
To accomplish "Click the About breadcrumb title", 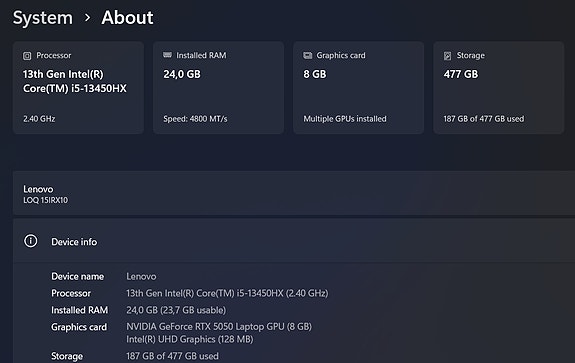I will tap(127, 18).
